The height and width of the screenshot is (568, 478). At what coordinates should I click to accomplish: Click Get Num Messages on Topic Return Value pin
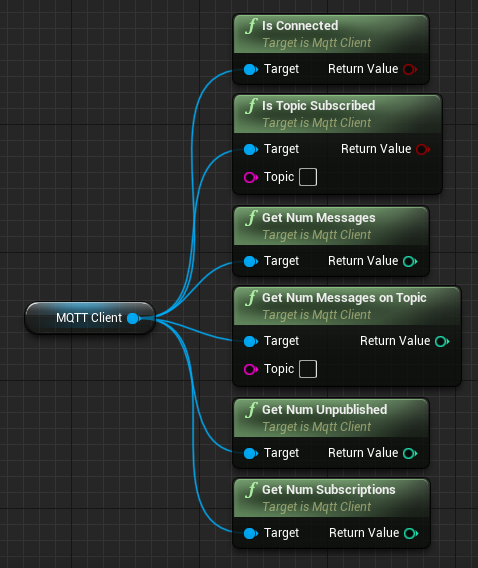[x=442, y=341]
